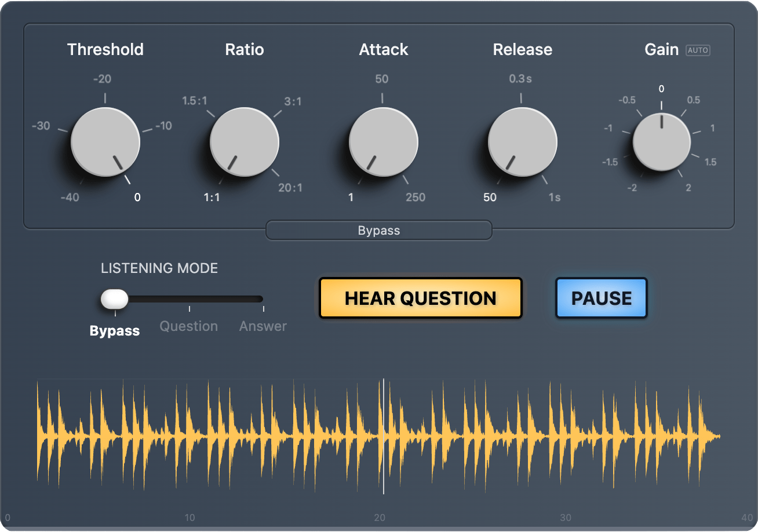Switch listening mode to Question
Image resolution: width=758 pixels, height=532 pixels.
[x=189, y=326]
